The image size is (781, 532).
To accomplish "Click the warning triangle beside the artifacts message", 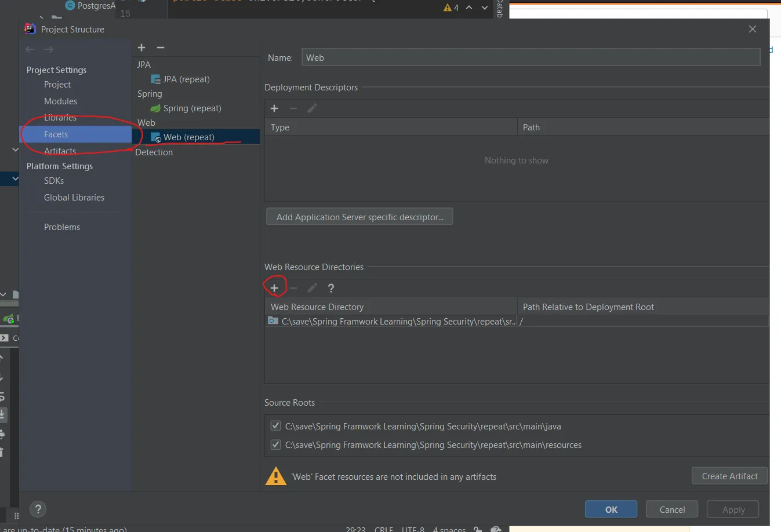I will (276, 476).
